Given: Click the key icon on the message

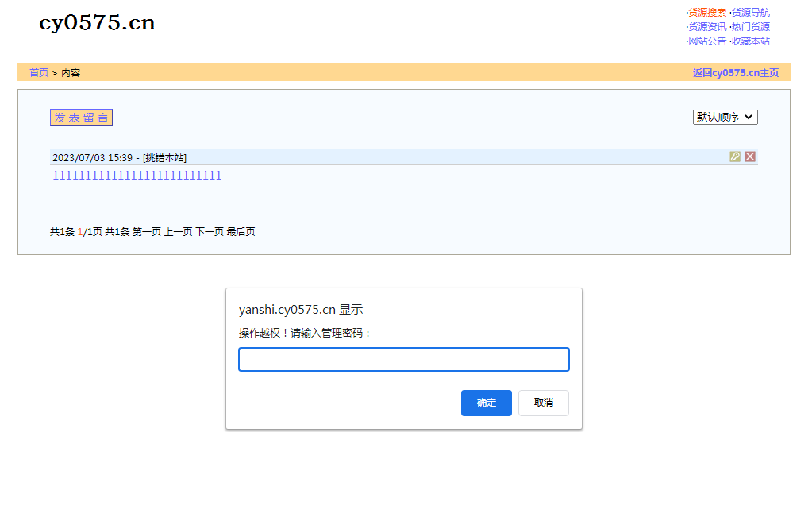Looking at the screenshot, I should (735, 156).
